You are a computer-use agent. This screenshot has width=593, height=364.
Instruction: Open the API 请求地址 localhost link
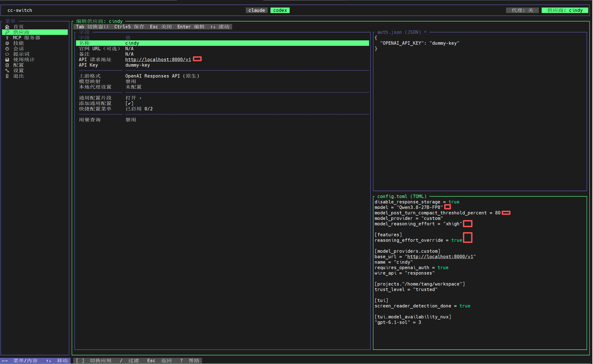coord(158,60)
